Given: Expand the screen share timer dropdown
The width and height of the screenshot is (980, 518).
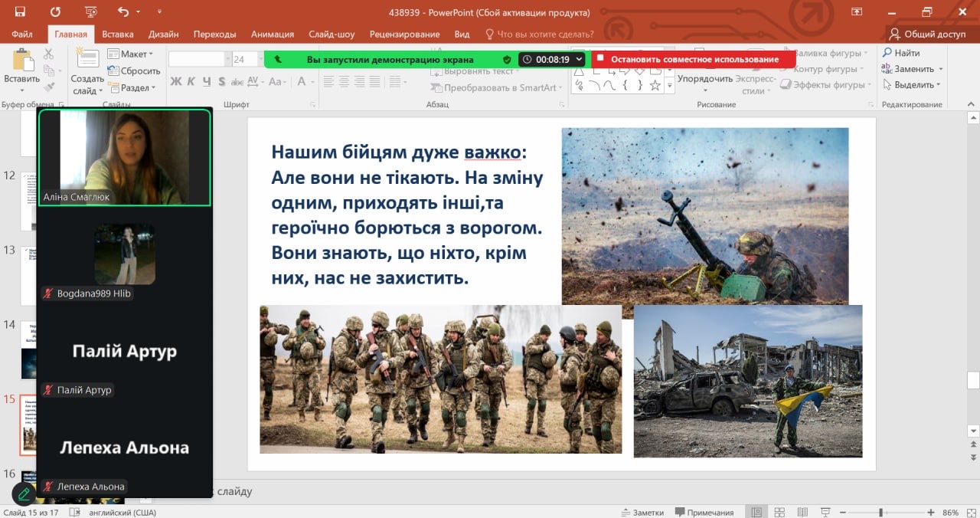Looking at the screenshot, I should (579, 60).
